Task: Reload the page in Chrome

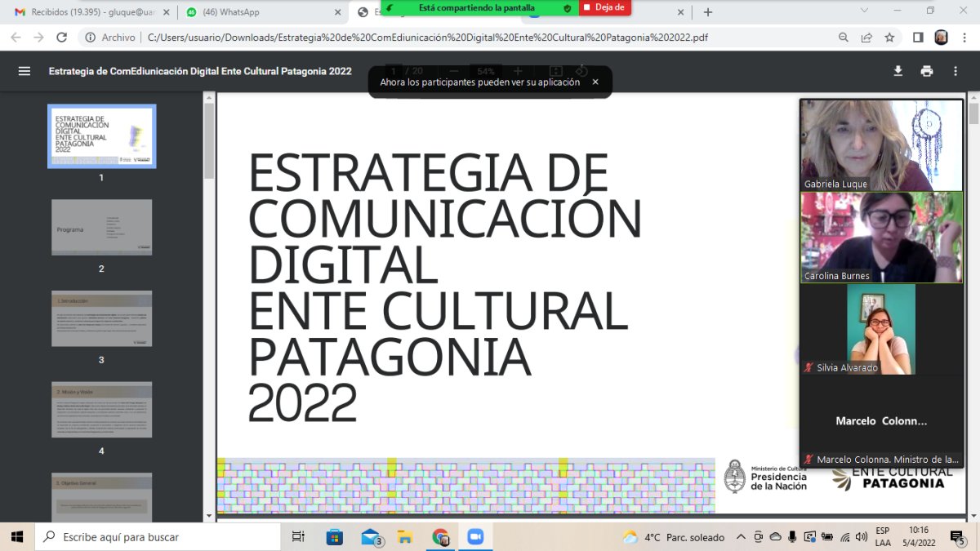Action: (x=61, y=38)
